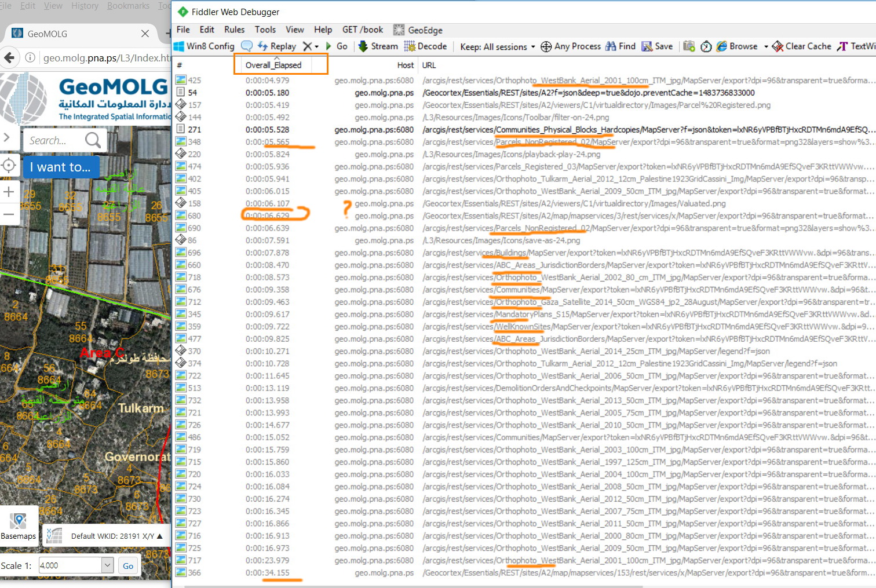The height and width of the screenshot is (588, 876).
Task: Sort by session number # column
Action: click(x=180, y=65)
